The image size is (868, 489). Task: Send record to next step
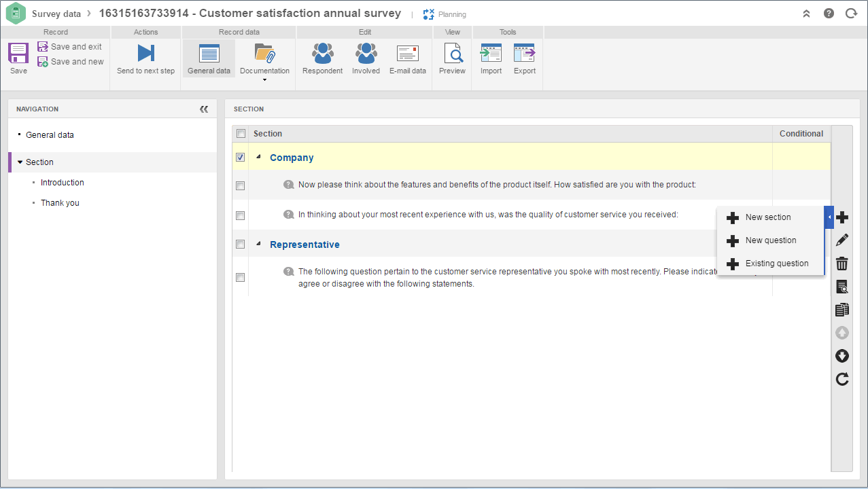pyautogui.click(x=145, y=58)
